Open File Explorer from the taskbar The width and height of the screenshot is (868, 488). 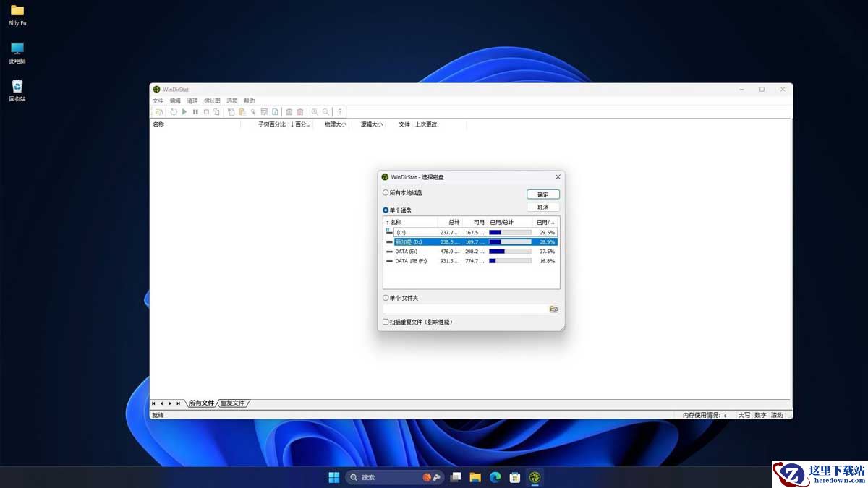click(475, 477)
